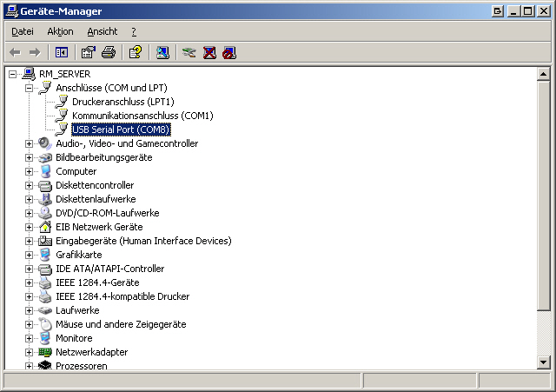Collapse the Anschlüsse (COM und LPT) node

(x=29, y=88)
